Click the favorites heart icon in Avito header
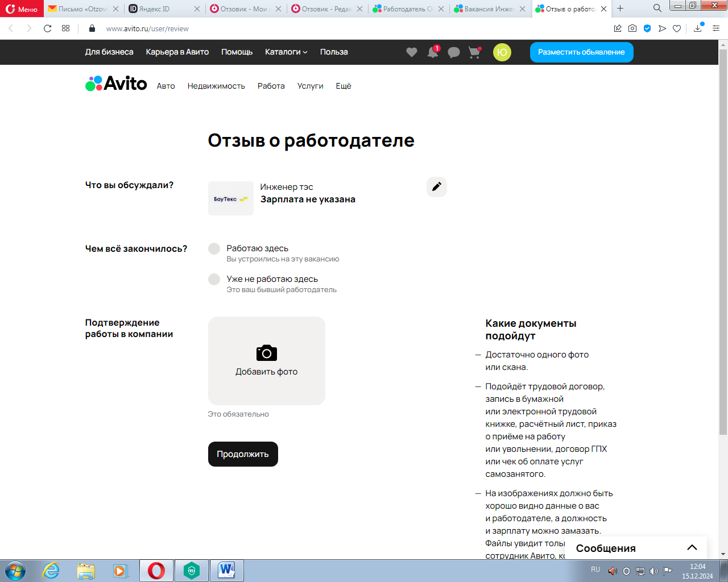This screenshot has height=582, width=728. point(412,52)
